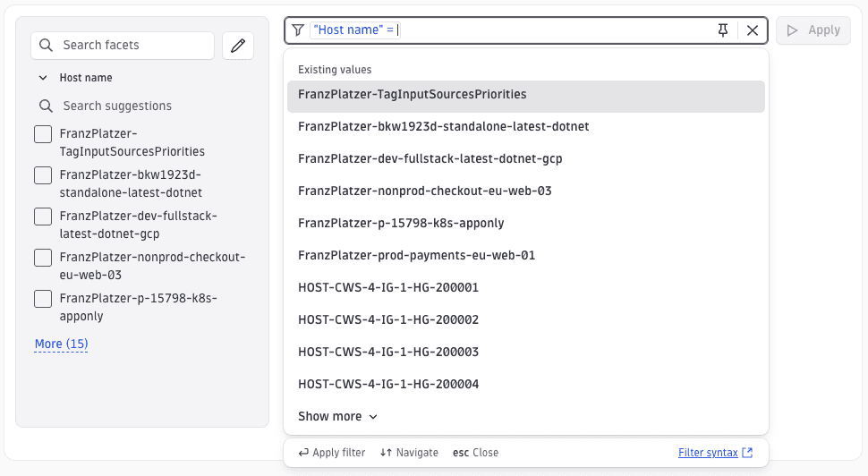Select FranzPlatzer-nonprod-checkout-eu-web-03 from existing values
The height and width of the screenshot is (476, 868).
[x=526, y=191]
